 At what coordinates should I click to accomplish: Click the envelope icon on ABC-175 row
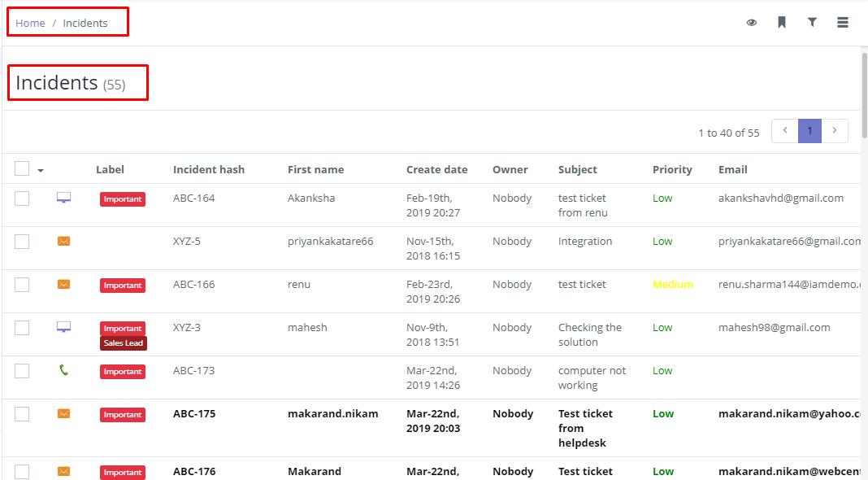63,414
